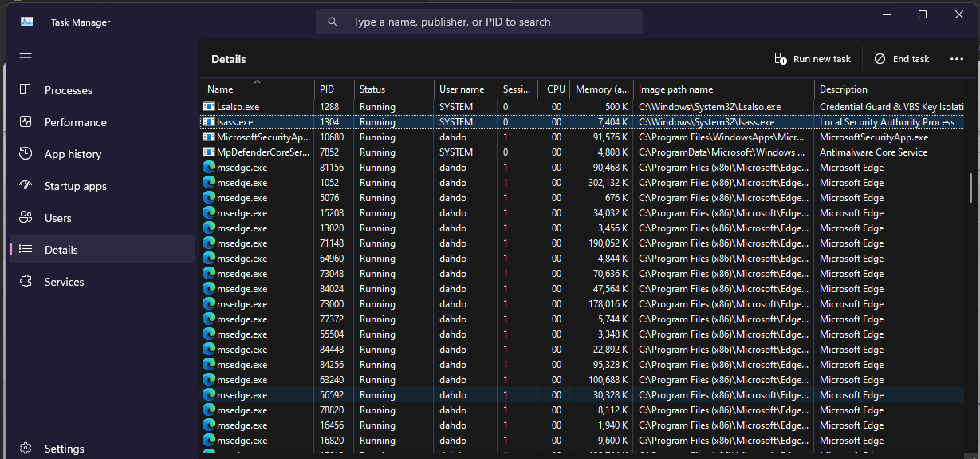The height and width of the screenshot is (459, 980).
Task: Sort by the Session ID column header
Action: coord(518,89)
